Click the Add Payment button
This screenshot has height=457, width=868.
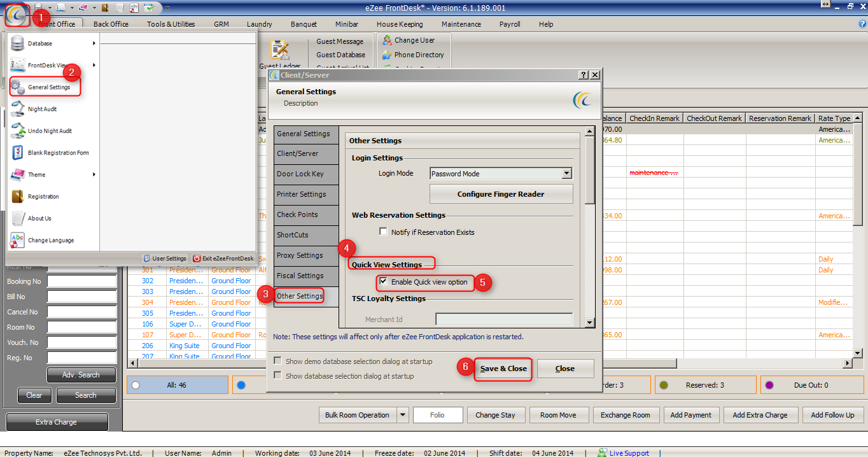tap(691, 415)
